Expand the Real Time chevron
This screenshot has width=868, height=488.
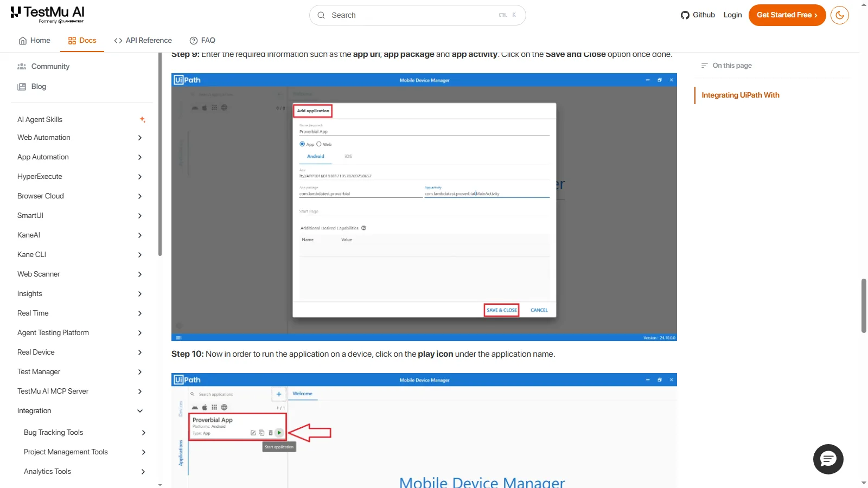(x=140, y=313)
